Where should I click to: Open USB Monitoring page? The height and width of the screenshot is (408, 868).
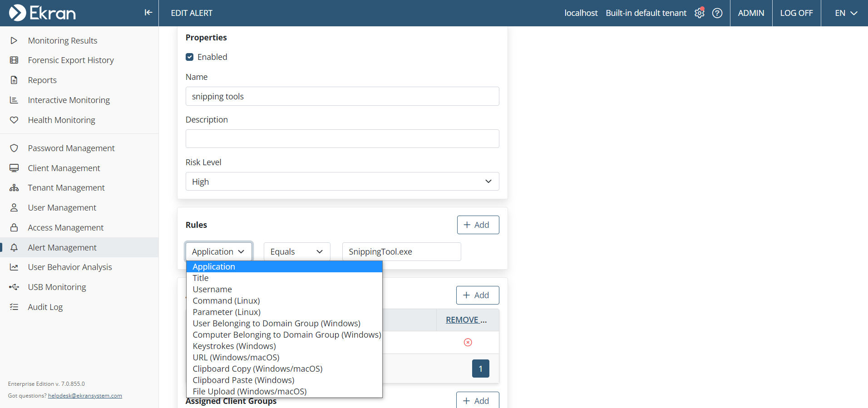[x=57, y=287]
